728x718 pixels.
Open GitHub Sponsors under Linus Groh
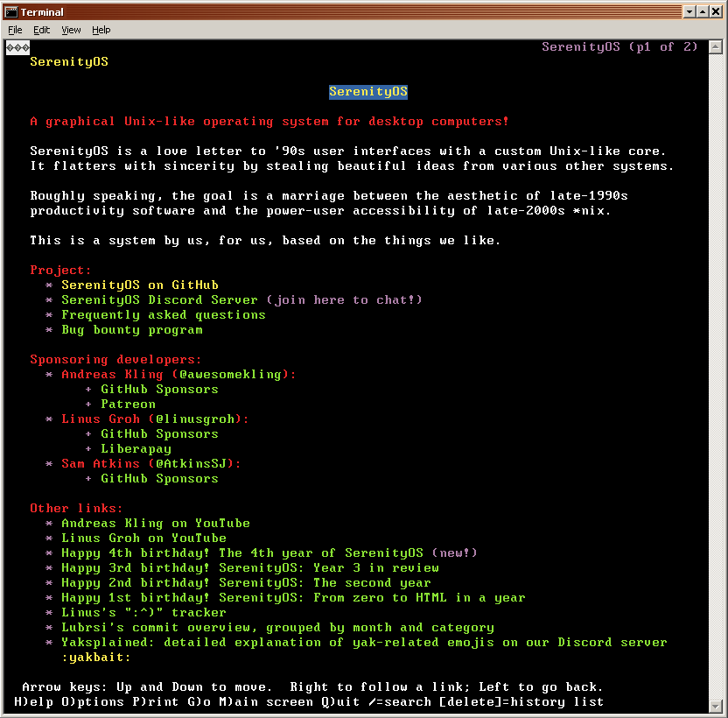[159, 433]
